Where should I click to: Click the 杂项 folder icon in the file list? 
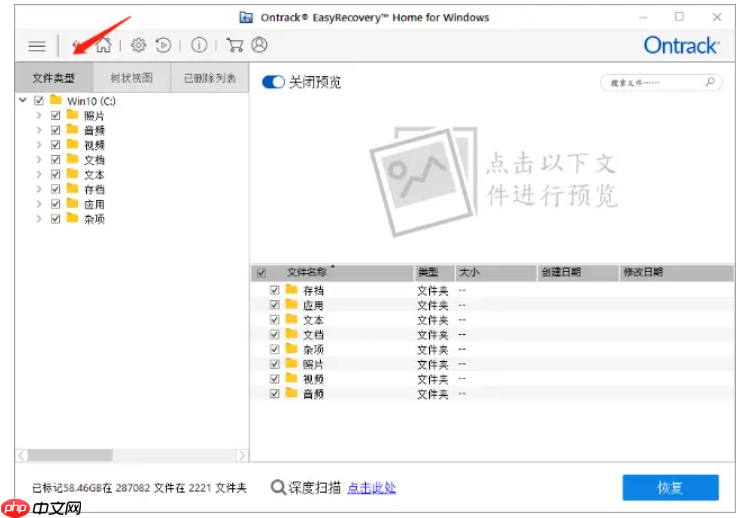pos(292,348)
